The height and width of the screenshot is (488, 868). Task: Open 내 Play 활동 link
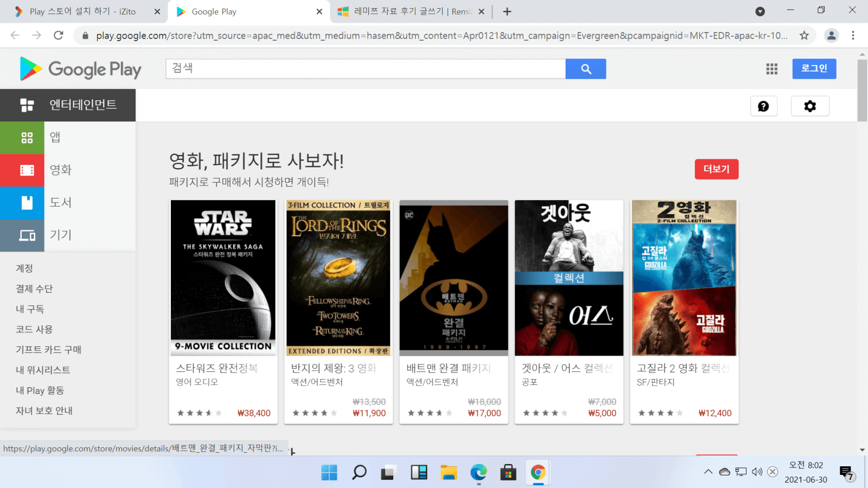tap(40, 390)
